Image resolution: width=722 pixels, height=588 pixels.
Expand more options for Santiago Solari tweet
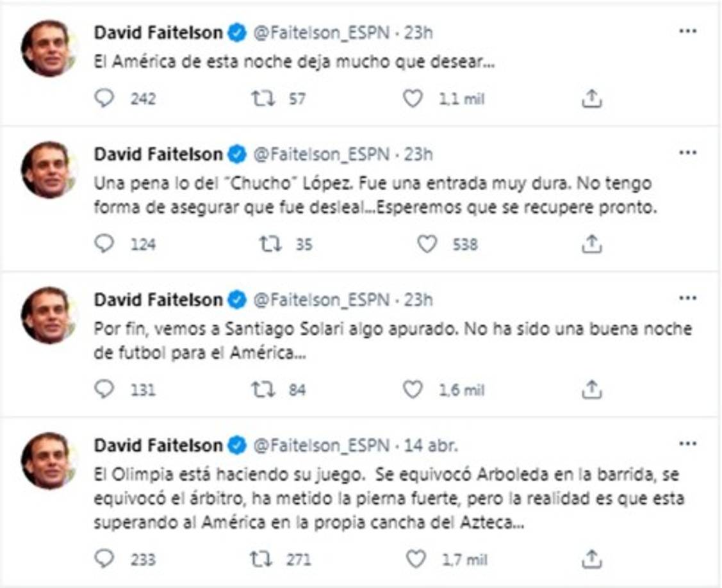(x=687, y=298)
